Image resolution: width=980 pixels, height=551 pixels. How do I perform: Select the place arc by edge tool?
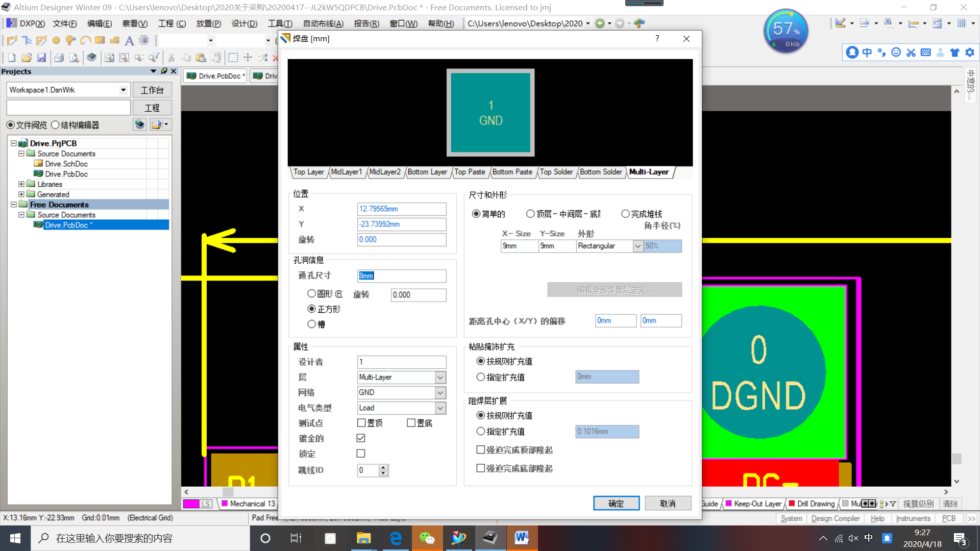pos(85,40)
